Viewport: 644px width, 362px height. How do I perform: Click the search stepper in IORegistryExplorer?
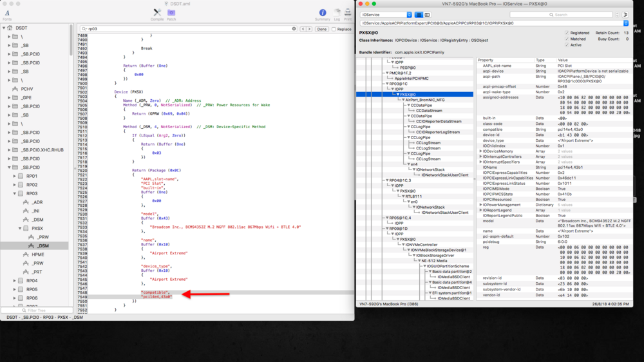click(x=617, y=15)
